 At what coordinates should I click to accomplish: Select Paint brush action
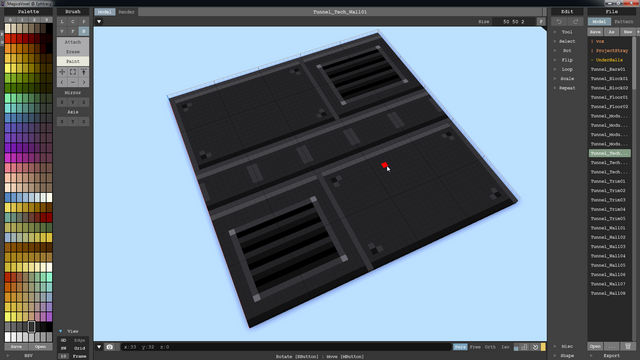tap(73, 61)
